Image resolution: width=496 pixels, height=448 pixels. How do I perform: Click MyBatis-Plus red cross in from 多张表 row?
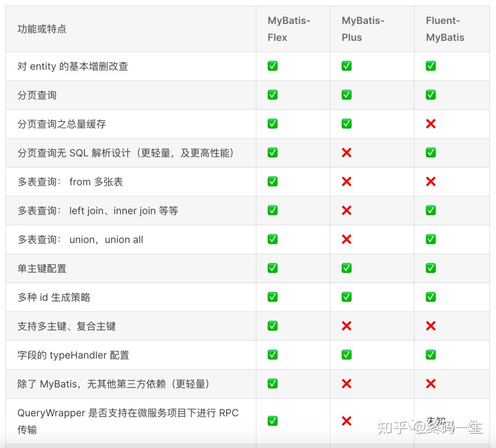(x=346, y=181)
